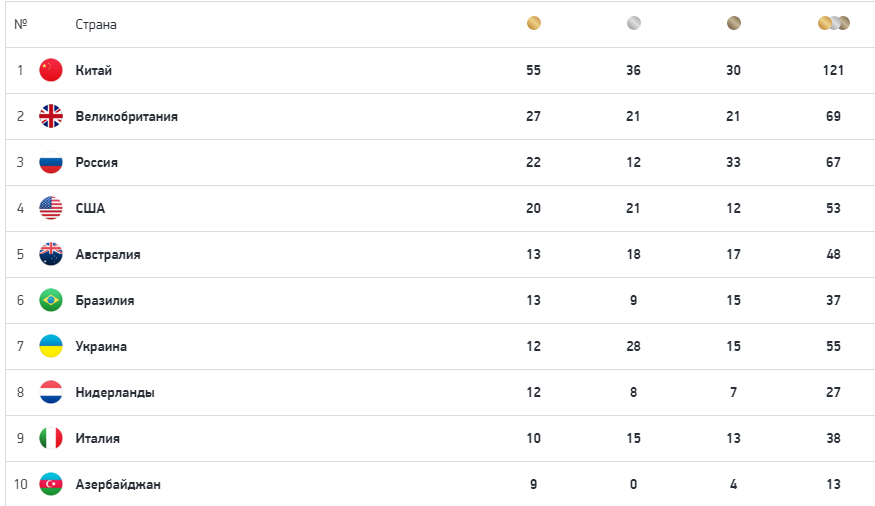
Task: Click the № column header
Action: (x=21, y=24)
